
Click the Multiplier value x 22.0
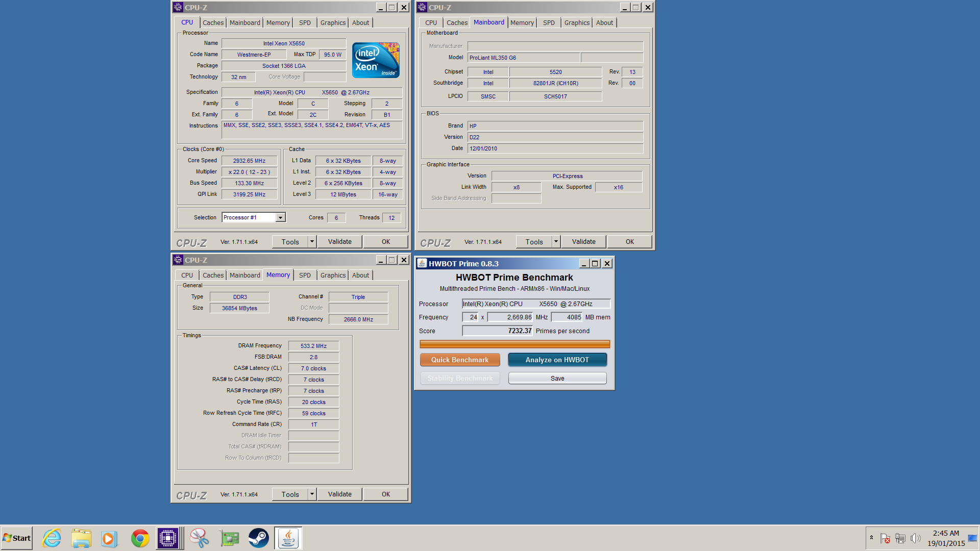pyautogui.click(x=249, y=172)
